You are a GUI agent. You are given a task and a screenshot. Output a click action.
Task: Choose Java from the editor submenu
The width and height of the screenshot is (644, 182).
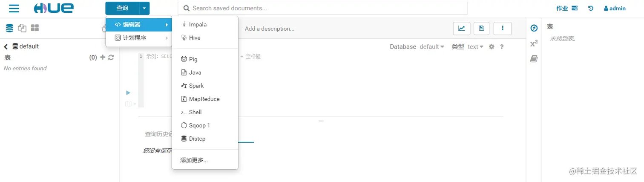[x=205, y=72]
